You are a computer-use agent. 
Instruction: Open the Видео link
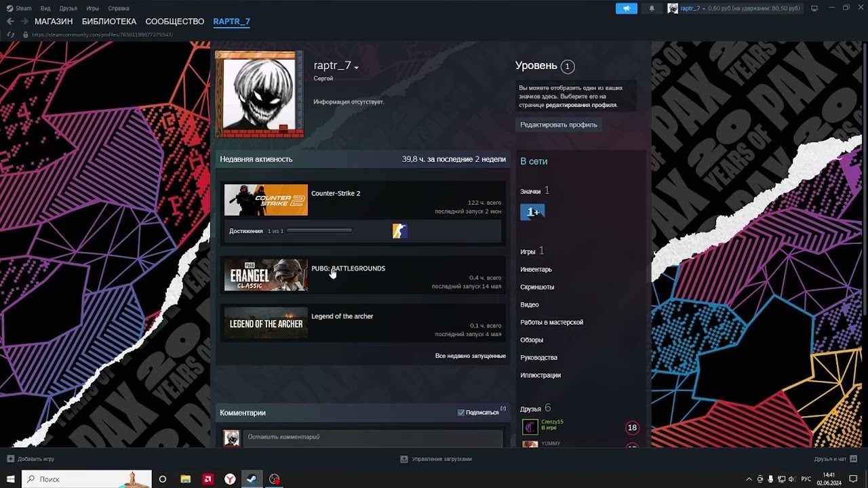530,304
